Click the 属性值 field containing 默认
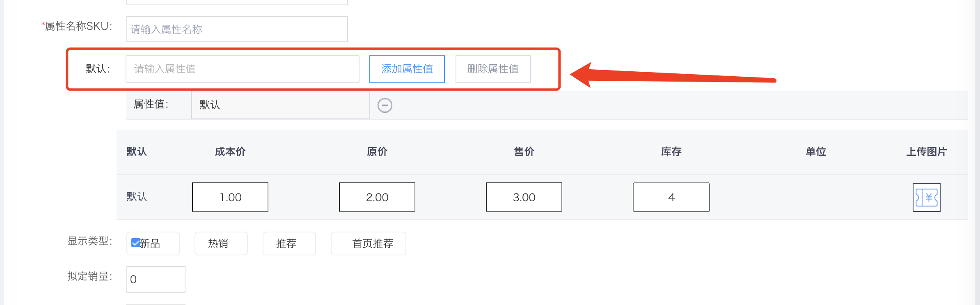Viewport: 980px width, 305px height. click(x=281, y=105)
